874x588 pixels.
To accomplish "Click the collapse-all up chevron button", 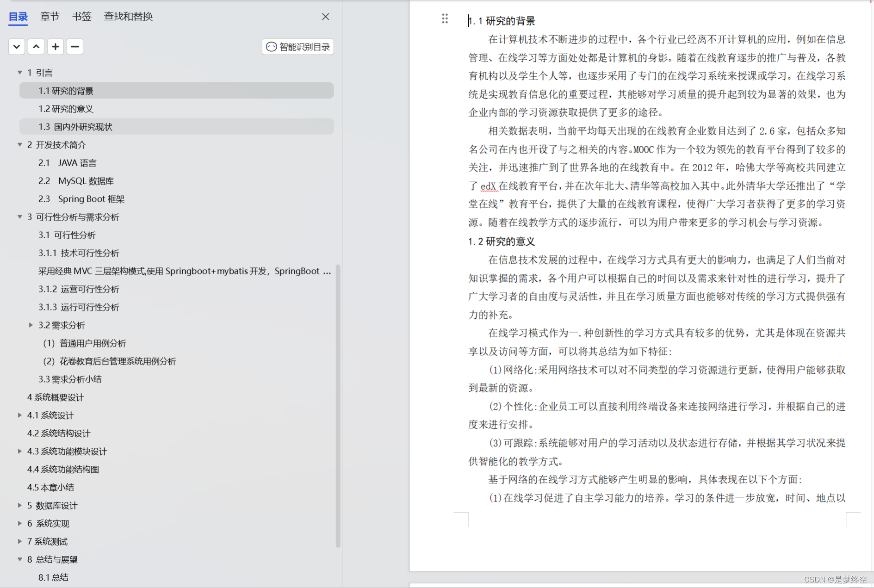I will (x=36, y=47).
